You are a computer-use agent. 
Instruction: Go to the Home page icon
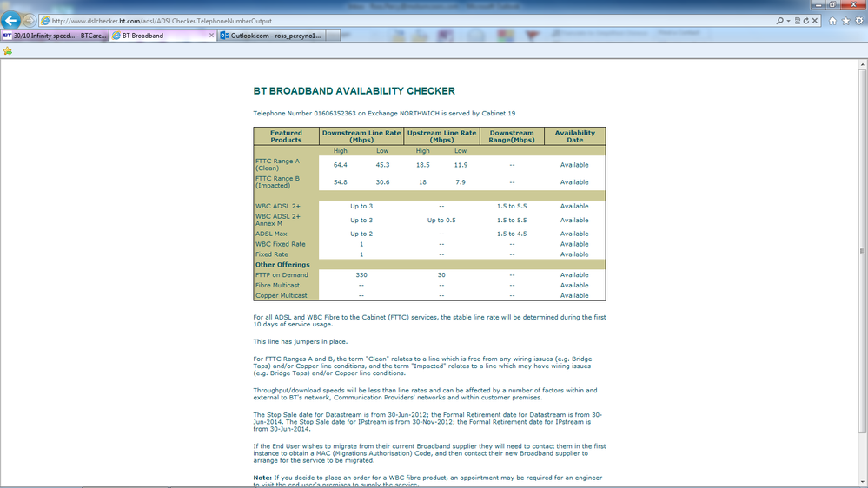point(832,21)
